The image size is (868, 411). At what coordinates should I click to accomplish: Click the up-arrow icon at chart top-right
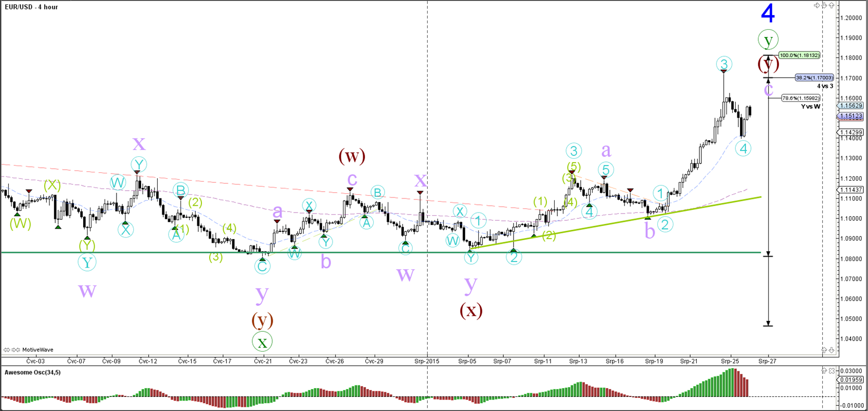coord(832,5)
